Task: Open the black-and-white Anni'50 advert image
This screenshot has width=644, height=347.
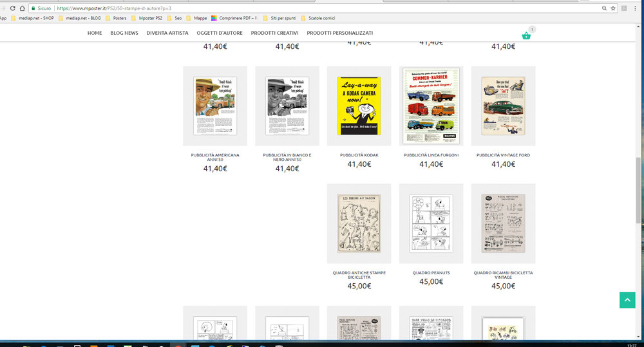Action: pyautogui.click(x=287, y=106)
